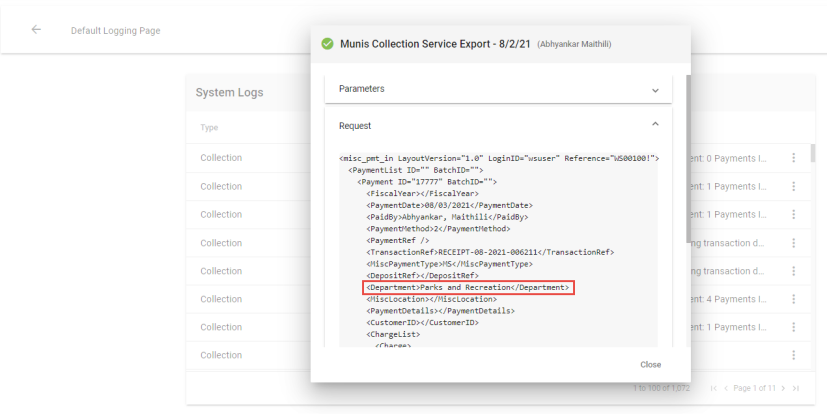Select the third Collection log entry
Viewport: 827px width, 415px height.
pyautogui.click(x=221, y=215)
